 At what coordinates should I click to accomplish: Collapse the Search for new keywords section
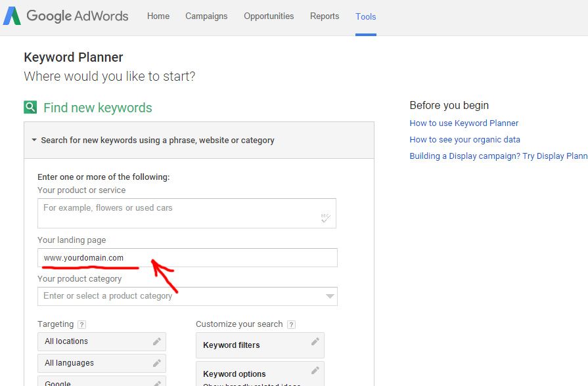pyautogui.click(x=34, y=140)
